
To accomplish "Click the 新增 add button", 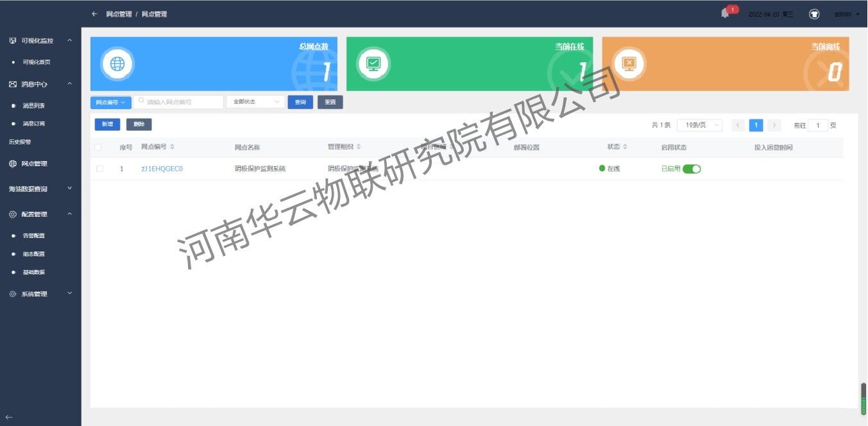I will pyautogui.click(x=107, y=124).
